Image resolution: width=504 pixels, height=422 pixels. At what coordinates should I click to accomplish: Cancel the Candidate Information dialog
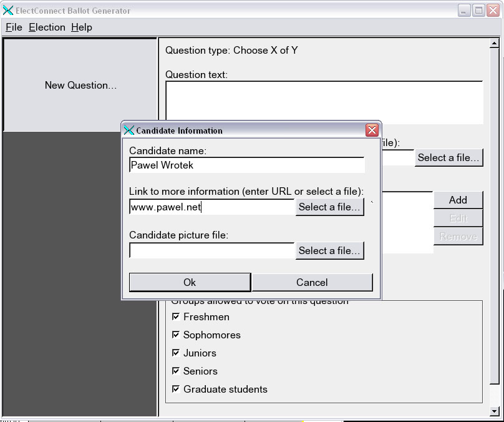tap(312, 282)
